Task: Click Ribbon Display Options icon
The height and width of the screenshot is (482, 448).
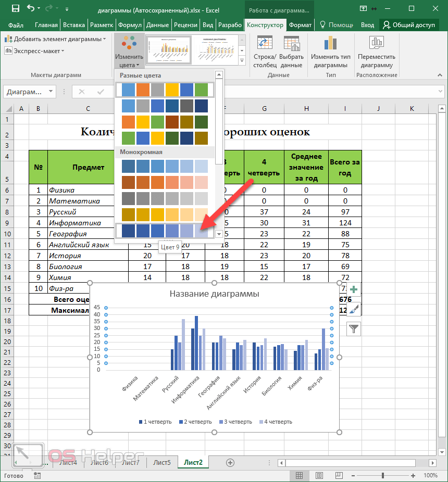Action: pyautogui.click(x=364, y=9)
